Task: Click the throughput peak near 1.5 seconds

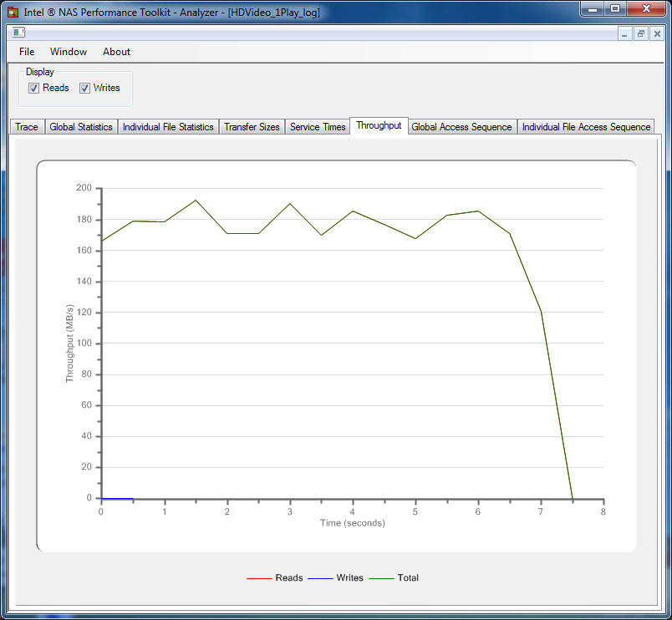Action: click(196, 200)
